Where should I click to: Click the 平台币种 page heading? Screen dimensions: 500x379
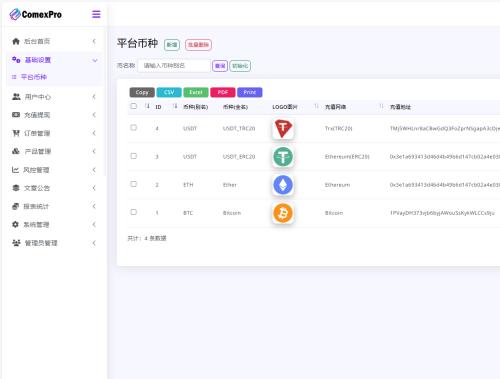[137, 43]
